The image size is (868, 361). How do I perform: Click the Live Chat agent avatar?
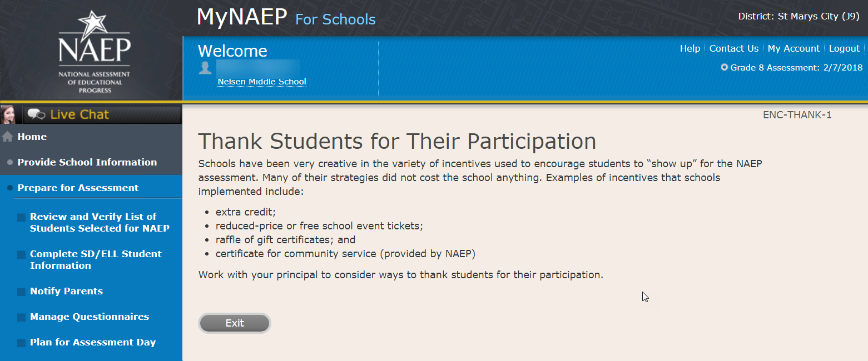[x=8, y=114]
